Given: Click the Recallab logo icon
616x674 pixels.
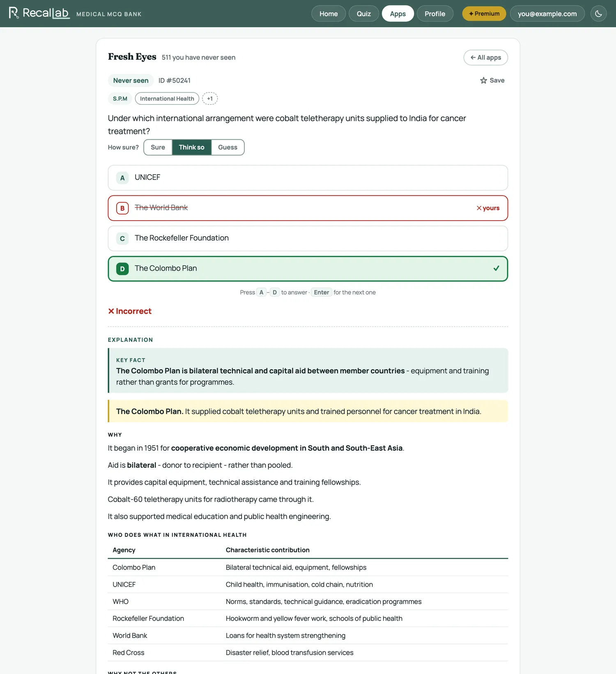Looking at the screenshot, I should [14, 13].
